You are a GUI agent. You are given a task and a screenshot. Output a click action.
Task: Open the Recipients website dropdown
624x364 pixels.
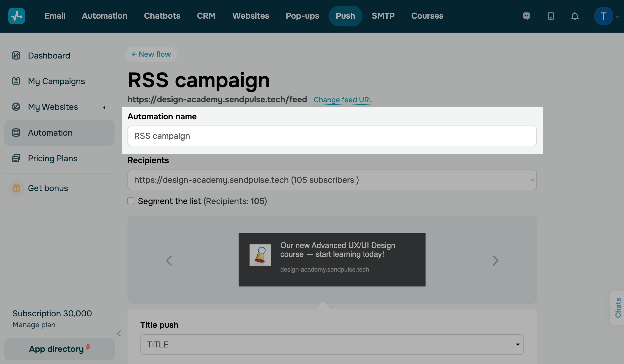[332, 180]
